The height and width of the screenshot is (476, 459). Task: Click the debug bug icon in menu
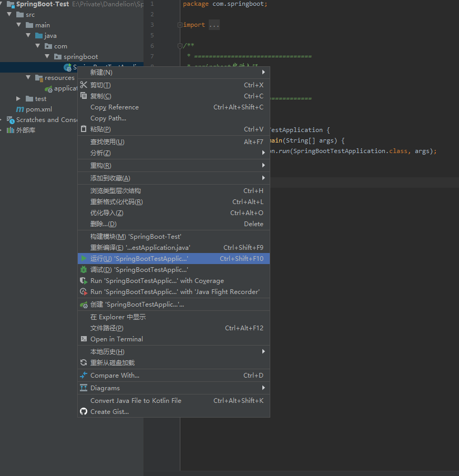(84, 269)
